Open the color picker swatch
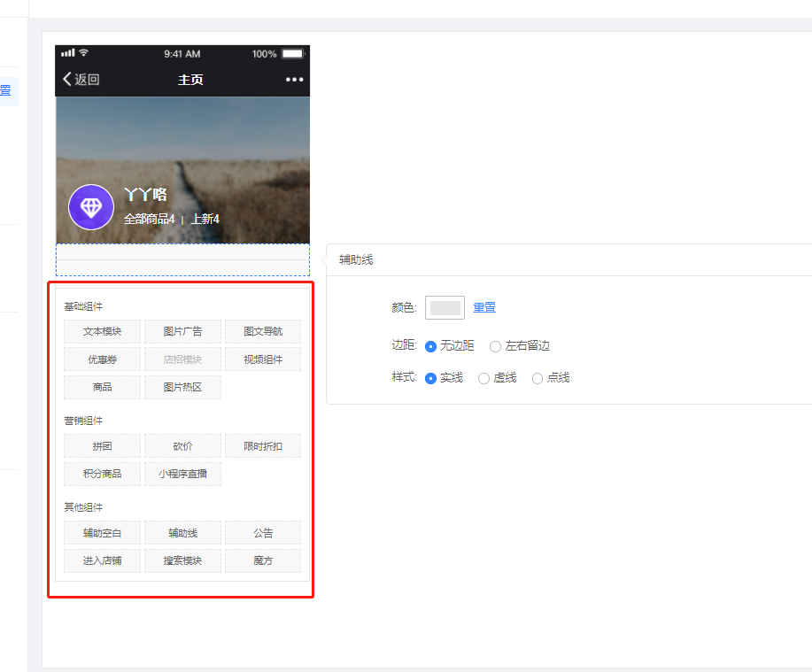This screenshot has height=672, width=812. point(445,308)
